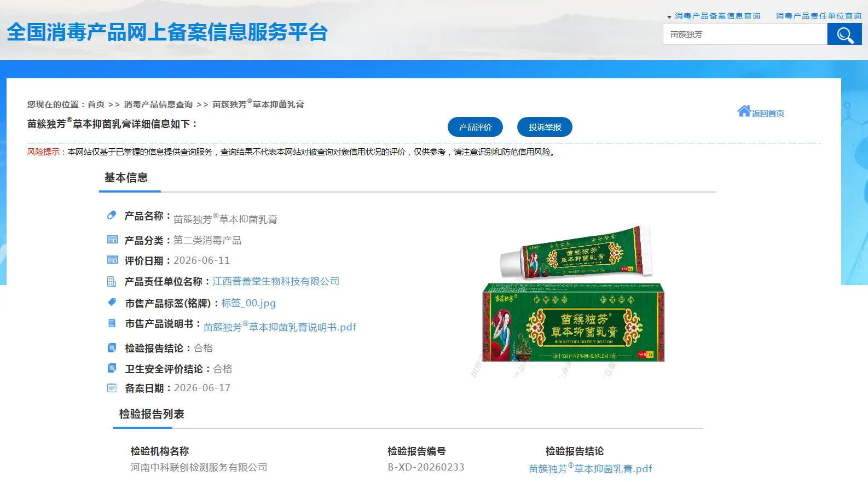Open the 草本抑菌乳膏说明书.pdf manual link
This screenshot has width=868, height=482.
(x=280, y=327)
